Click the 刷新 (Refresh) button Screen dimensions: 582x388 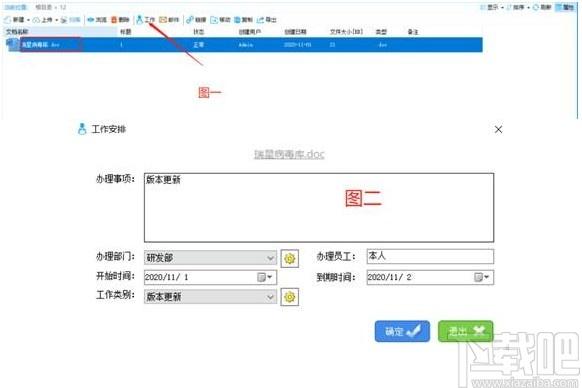point(542,7)
